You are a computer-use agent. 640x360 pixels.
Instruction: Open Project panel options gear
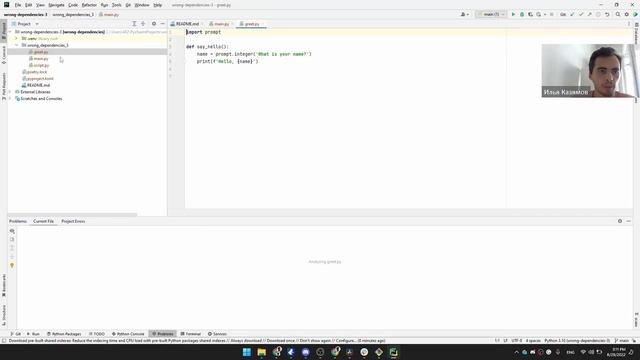pos(154,24)
